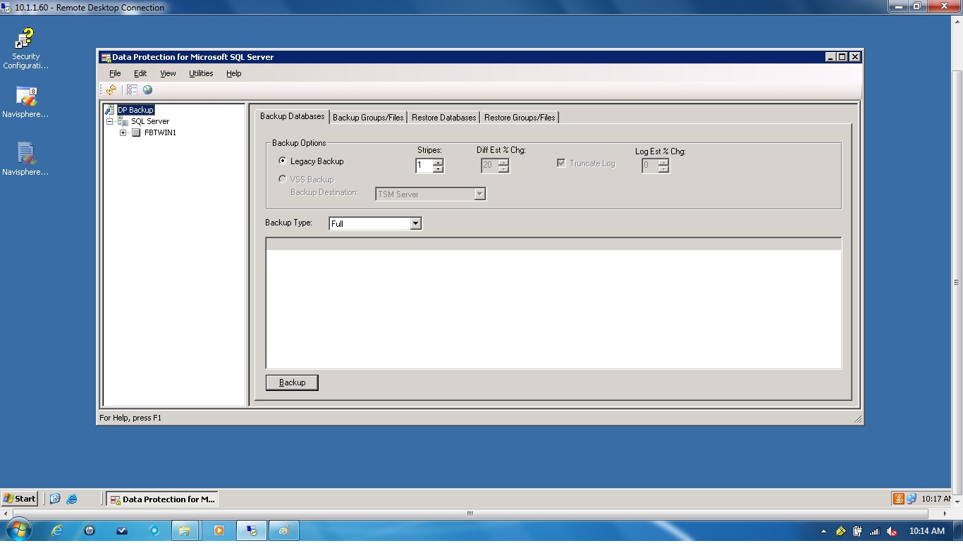Open the Windows 7 Start orb
The image size is (963, 560).
[x=18, y=530]
